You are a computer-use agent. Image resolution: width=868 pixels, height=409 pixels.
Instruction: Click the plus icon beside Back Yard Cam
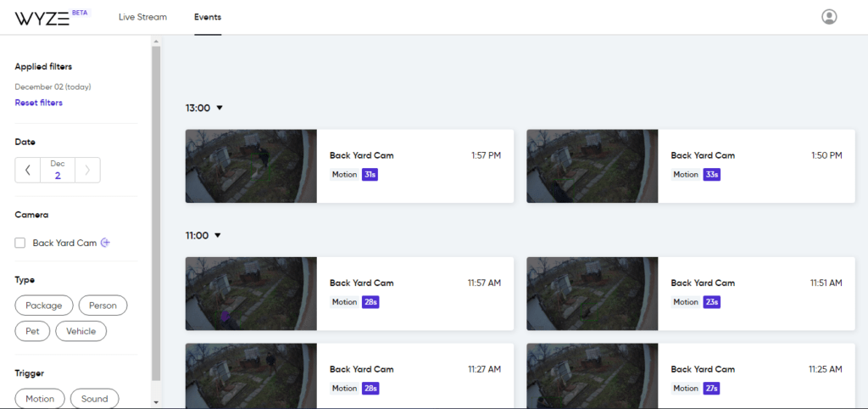click(105, 243)
